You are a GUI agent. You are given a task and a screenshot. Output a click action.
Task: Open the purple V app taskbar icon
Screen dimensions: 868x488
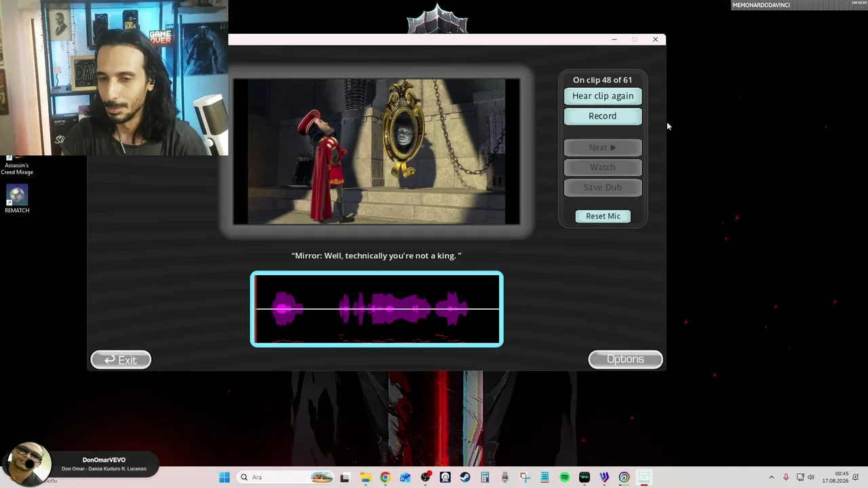[x=604, y=477]
